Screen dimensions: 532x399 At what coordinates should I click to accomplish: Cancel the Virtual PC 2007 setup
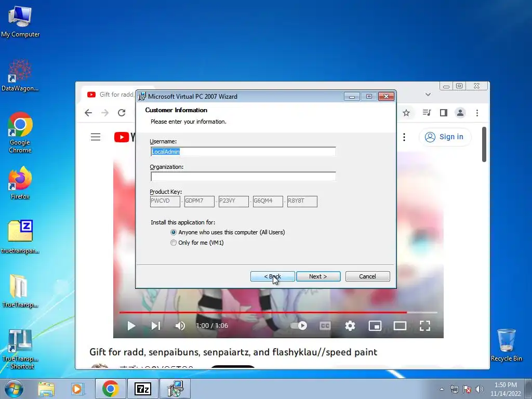coord(367,276)
